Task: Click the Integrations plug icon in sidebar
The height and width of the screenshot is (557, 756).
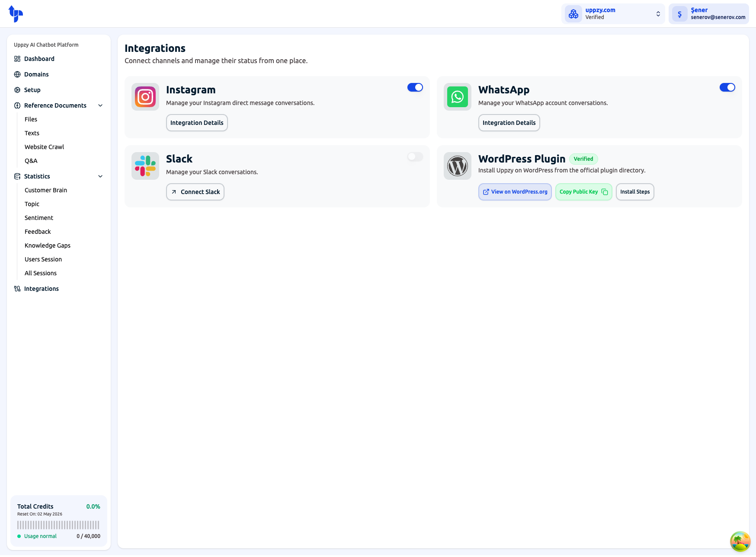Action: click(17, 289)
